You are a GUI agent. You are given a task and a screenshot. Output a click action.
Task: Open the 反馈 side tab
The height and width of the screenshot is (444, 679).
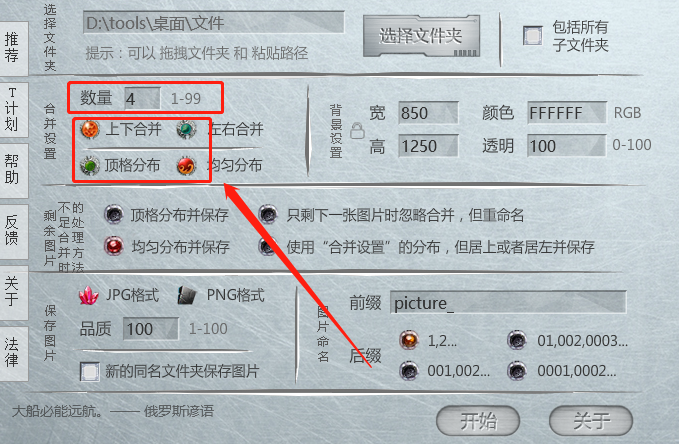(x=13, y=231)
